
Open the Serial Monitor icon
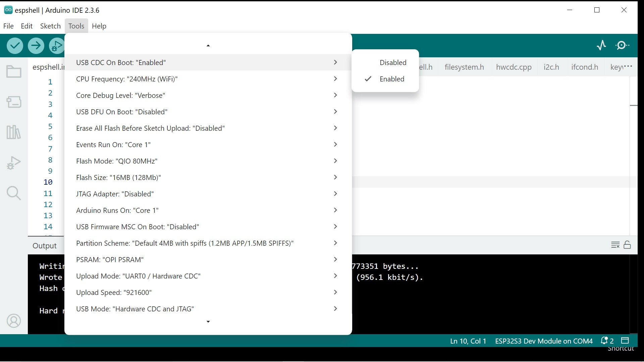tap(623, 45)
